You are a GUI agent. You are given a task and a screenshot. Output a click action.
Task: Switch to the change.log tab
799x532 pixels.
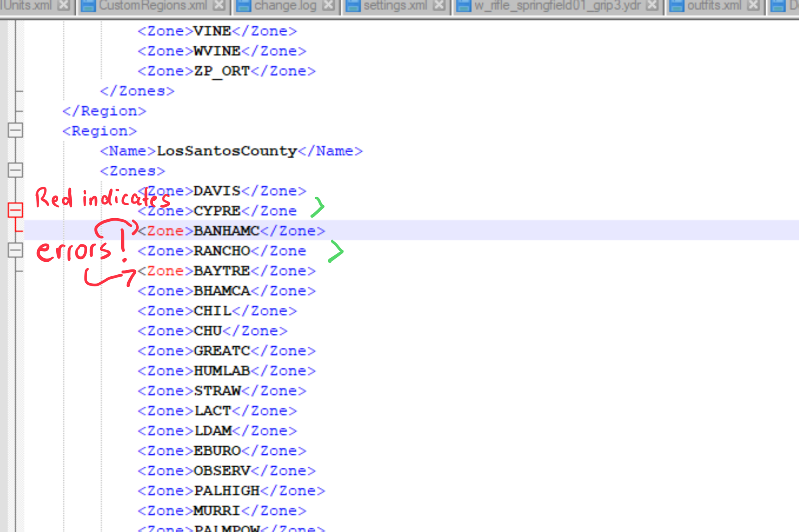(x=285, y=6)
